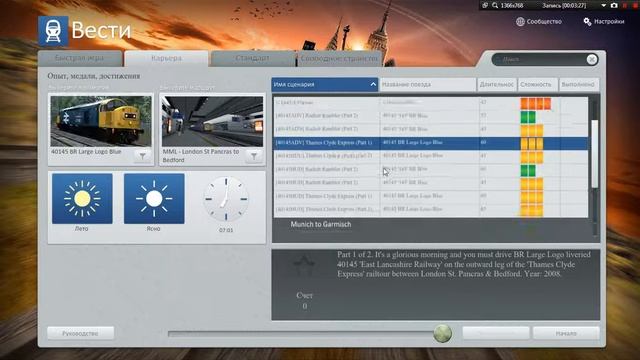The image size is (640, 360).
Task: Click the 1366x768 resolution label in the recorder bar
Action: pos(512,5)
